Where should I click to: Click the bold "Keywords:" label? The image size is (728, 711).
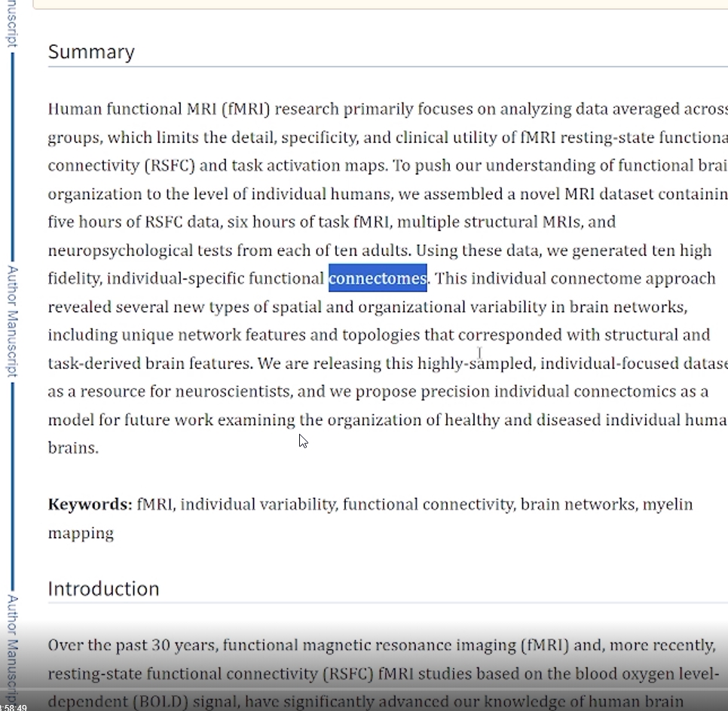(90, 505)
